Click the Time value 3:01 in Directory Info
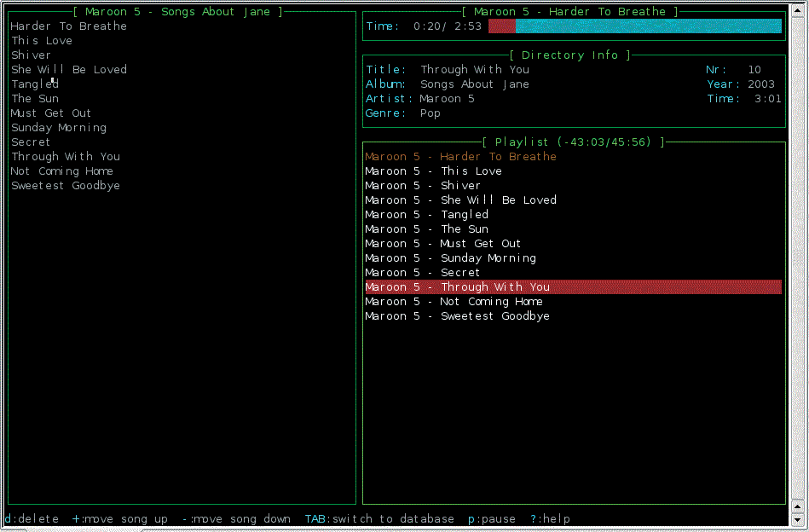The height and width of the screenshot is (532, 809). 768,99
